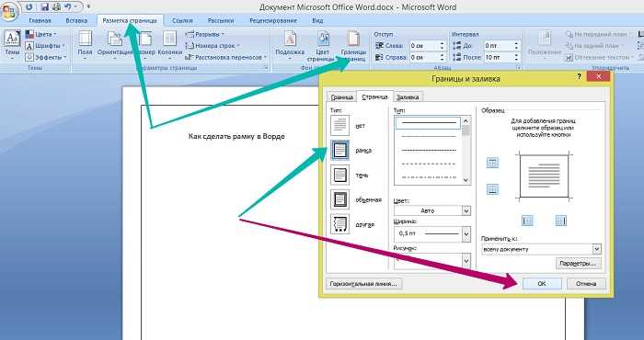Choose the объемная 3D border type
Image resolution: width=644 pixels, height=340 pixels.
pyautogui.click(x=339, y=199)
